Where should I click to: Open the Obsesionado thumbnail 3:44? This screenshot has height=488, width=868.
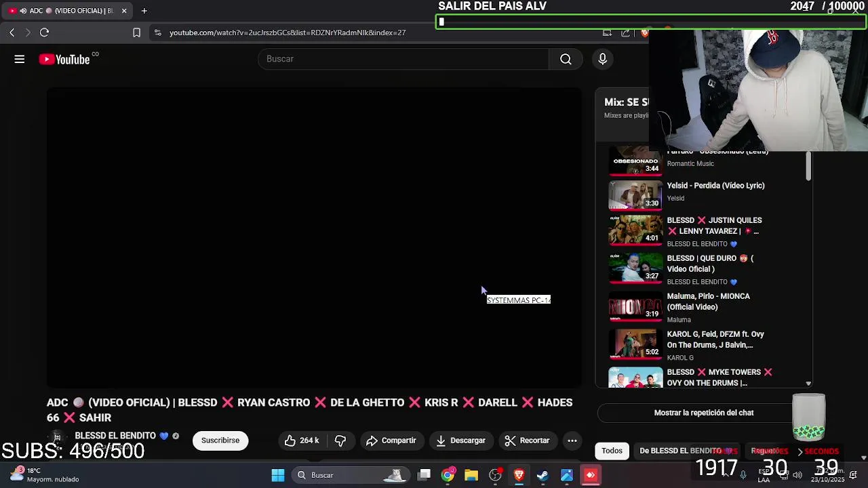click(x=635, y=161)
